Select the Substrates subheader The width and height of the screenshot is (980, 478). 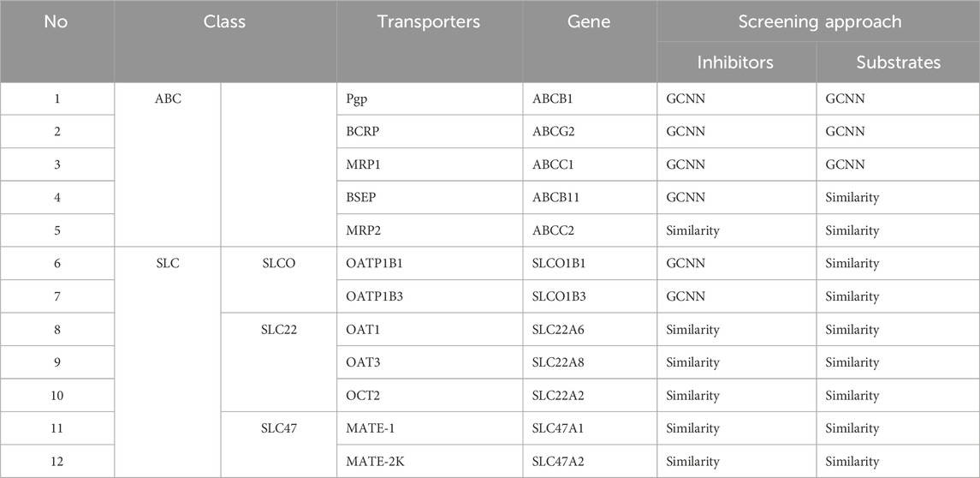point(898,62)
